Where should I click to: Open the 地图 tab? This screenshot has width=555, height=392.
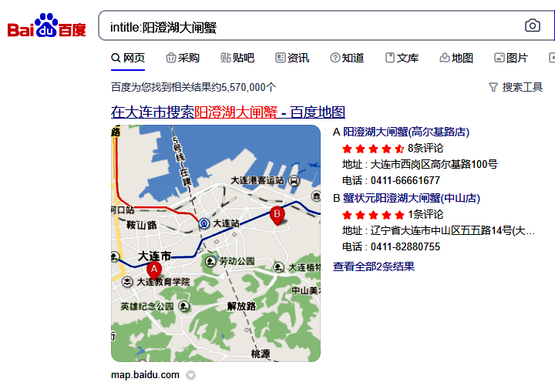pos(456,58)
